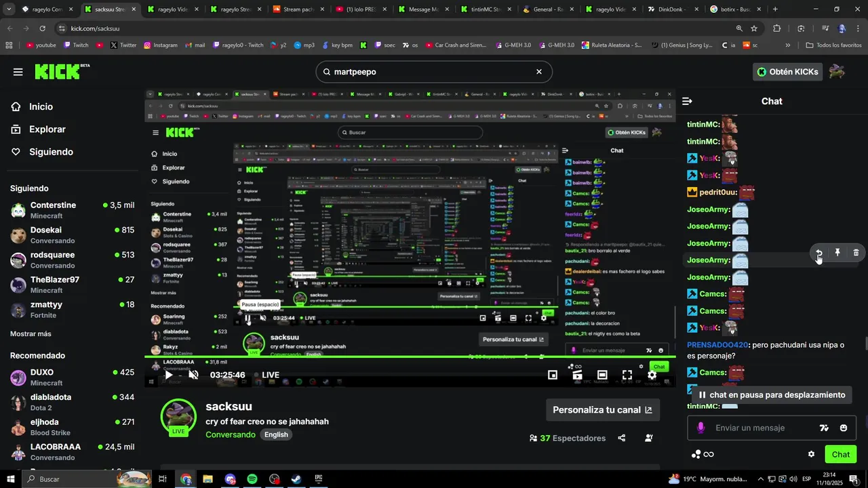Open DUXO recommended channel
Viewport: 868px width, 488px height.
(72, 378)
